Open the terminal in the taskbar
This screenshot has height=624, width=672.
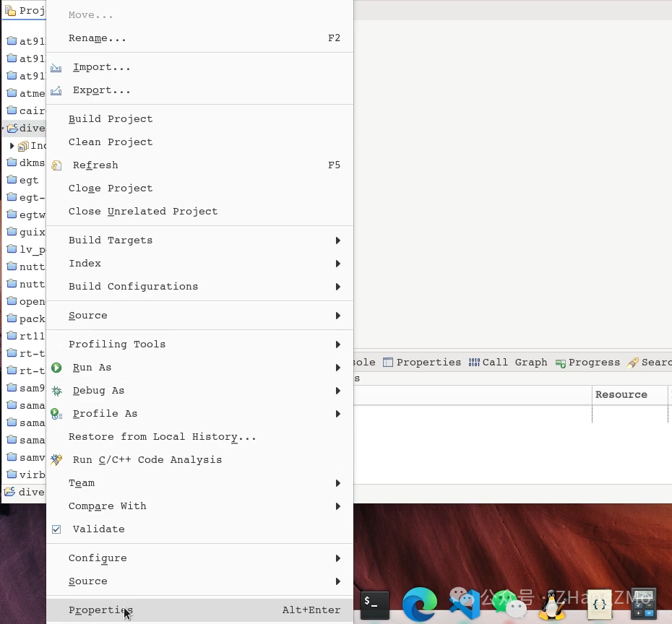[374, 604]
